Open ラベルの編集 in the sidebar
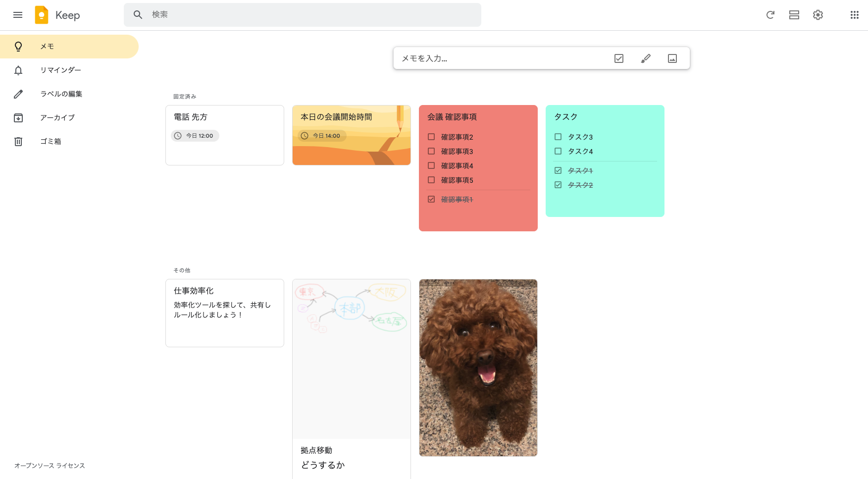The height and width of the screenshot is (479, 868). (69, 94)
